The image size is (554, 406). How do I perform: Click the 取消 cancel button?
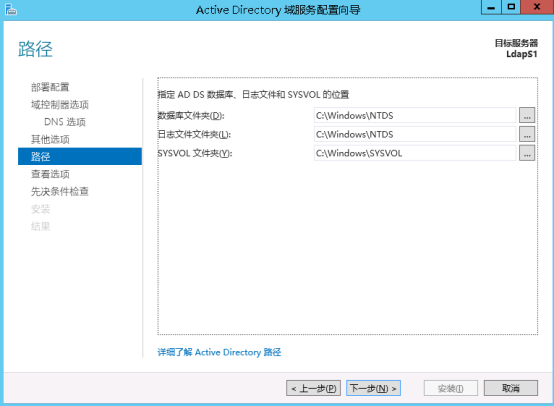(511, 388)
